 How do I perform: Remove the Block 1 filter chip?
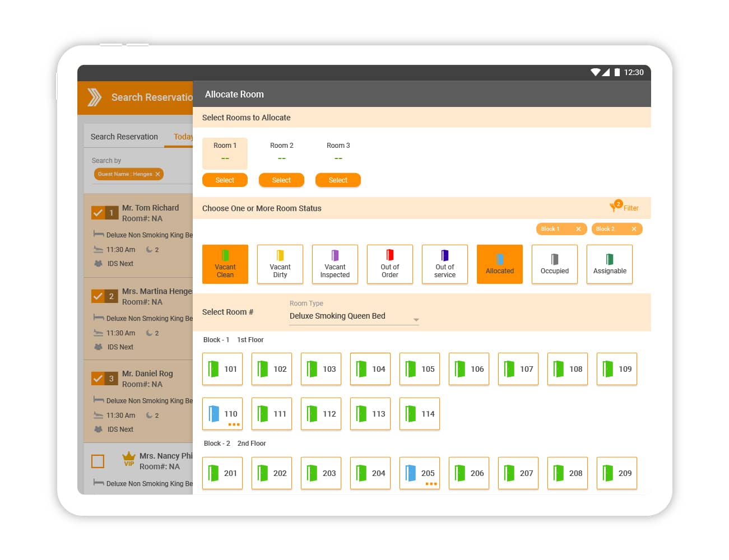(578, 229)
